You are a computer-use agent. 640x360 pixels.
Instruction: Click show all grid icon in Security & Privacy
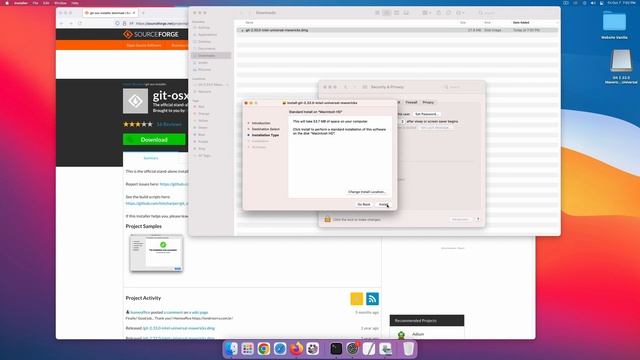(x=365, y=87)
